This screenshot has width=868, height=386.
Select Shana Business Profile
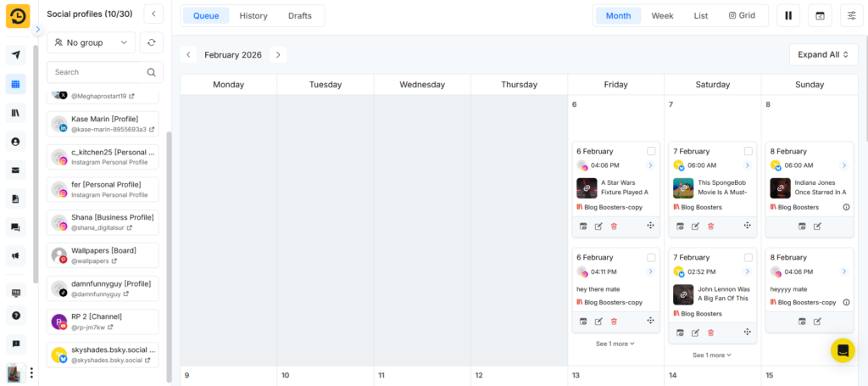tap(103, 222)
